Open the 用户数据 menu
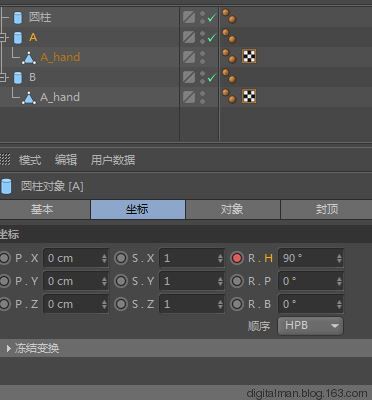The height and width of the screenshot is (400, 372). click(x=113, y=160)
